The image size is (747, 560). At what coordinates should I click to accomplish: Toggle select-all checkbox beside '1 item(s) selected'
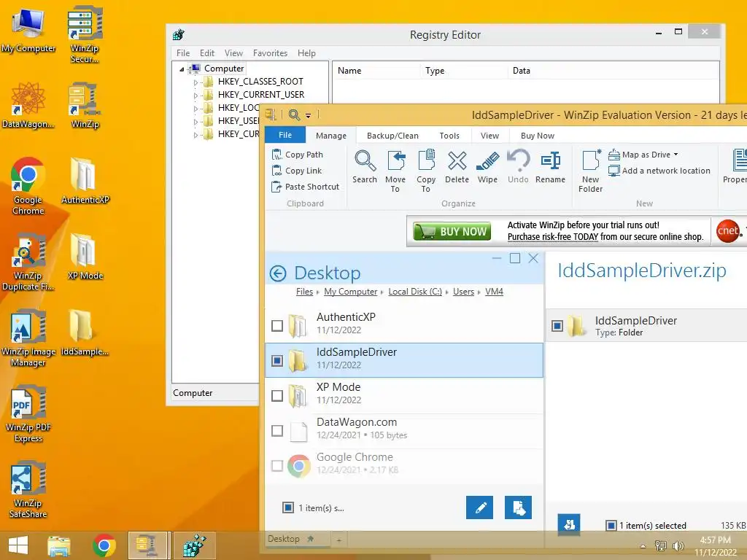[611, 525]
